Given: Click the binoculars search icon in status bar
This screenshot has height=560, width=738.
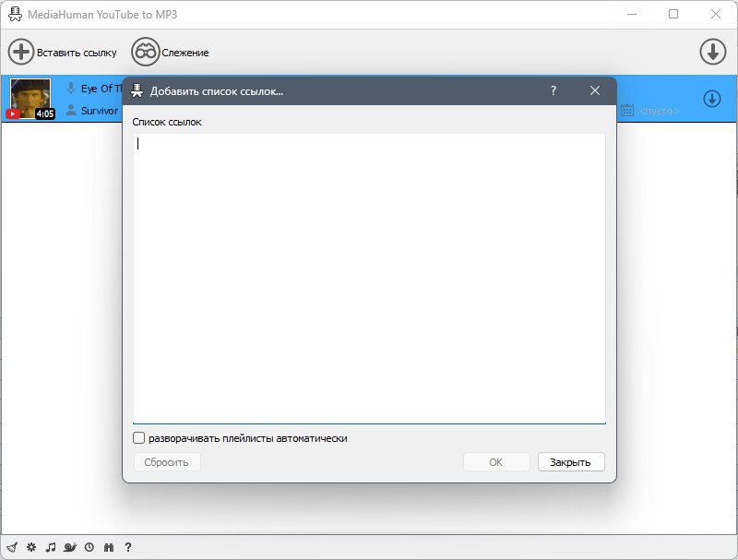Looking at the screenshot, I should tap(109, 547).
